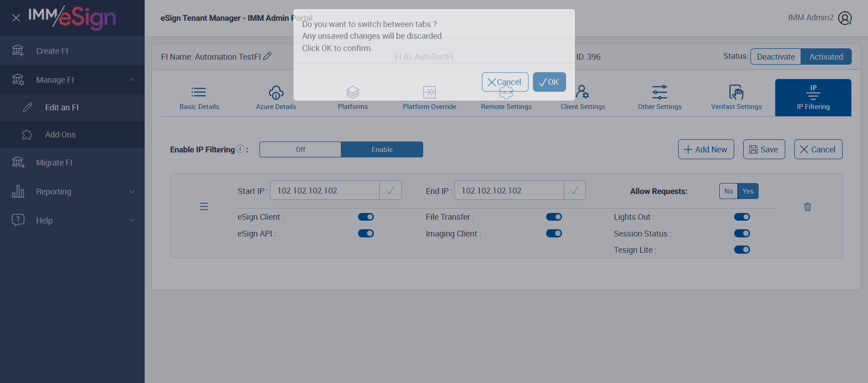
Task: Click the Migrate FI bank icon
Action: pyautogui.click(x=18, y=162)
